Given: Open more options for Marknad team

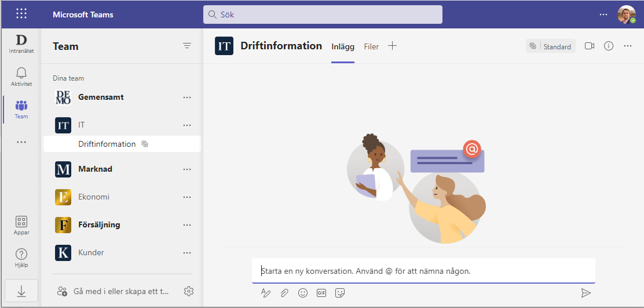Looking at the screenshot, I should coord(187,169).
